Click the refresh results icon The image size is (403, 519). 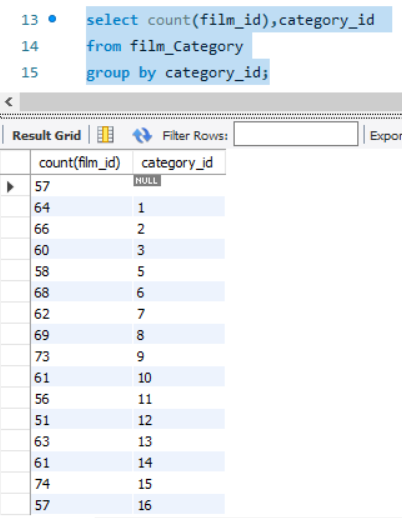click(x=142, y=135)
